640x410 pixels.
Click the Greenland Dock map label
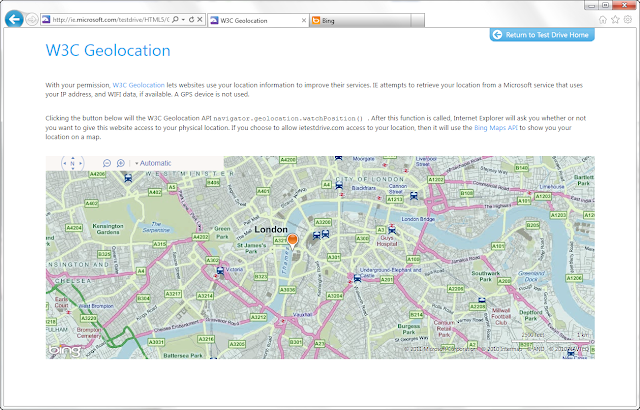point(531,276)
